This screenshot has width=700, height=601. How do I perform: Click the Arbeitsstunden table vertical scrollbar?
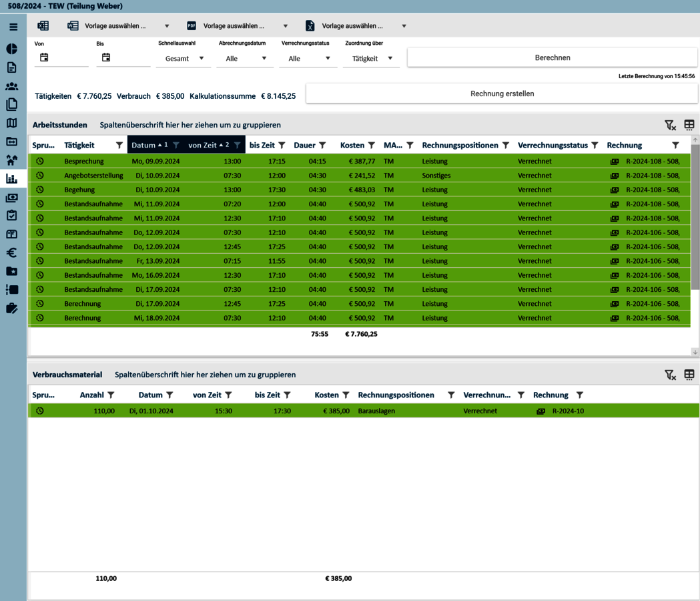point(695,214)
